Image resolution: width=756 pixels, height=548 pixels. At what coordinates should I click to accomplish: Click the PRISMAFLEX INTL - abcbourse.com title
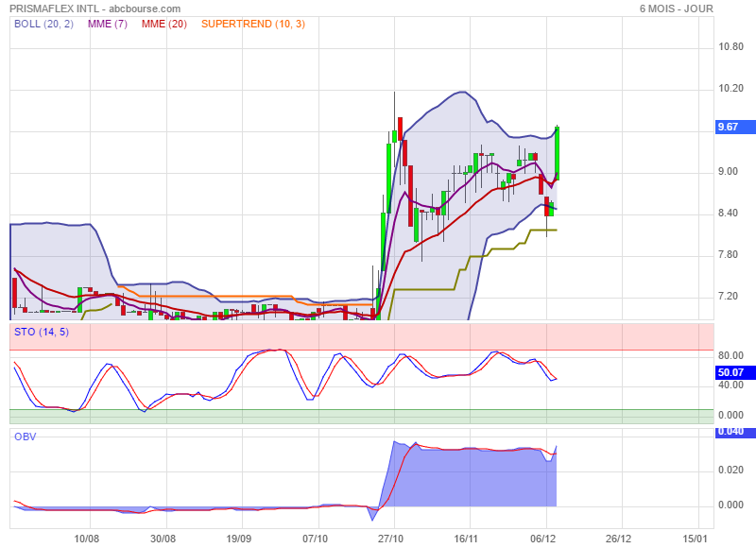point(95,9)
